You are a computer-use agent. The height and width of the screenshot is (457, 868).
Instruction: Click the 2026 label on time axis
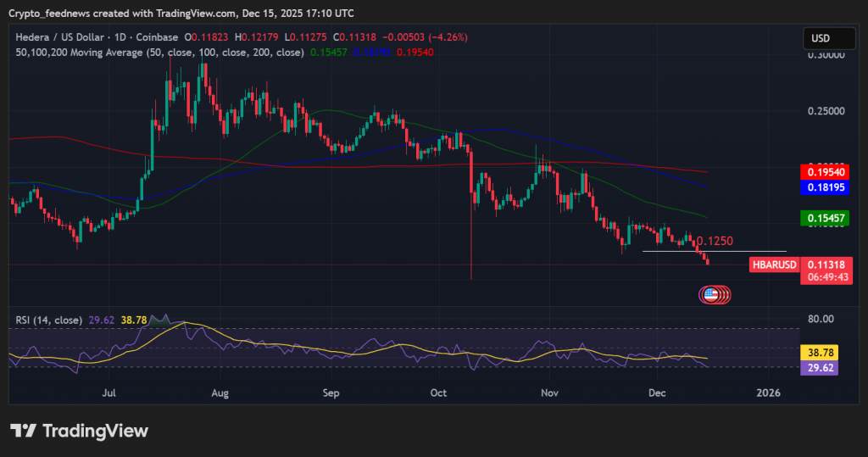click(x=768, y=393)
